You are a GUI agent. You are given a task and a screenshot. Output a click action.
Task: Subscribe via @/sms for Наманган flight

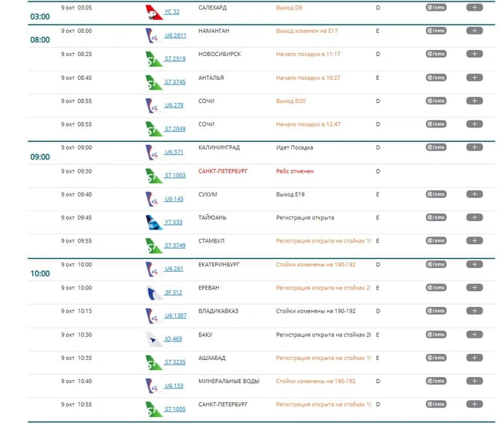[x=436, y=31]
